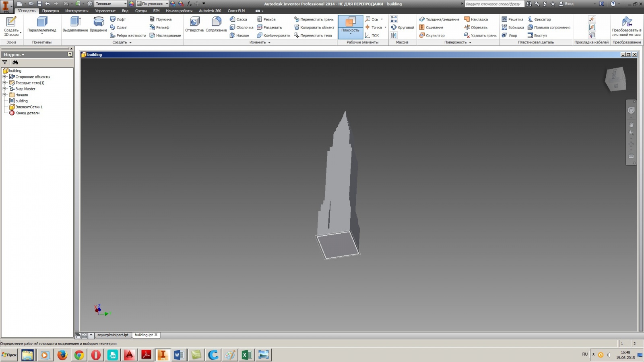This screenshot has width=644, height=362.
Task: Click the binoculars find icon in browser
Action: [15, 62]
